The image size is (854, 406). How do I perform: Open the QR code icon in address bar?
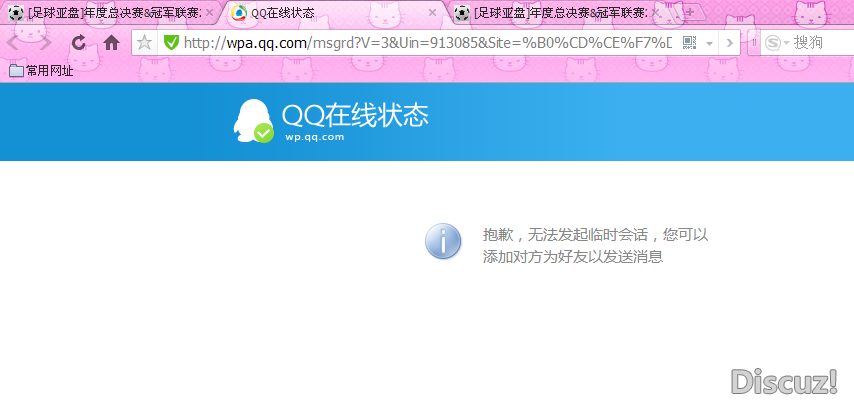(x=690, y=43)
